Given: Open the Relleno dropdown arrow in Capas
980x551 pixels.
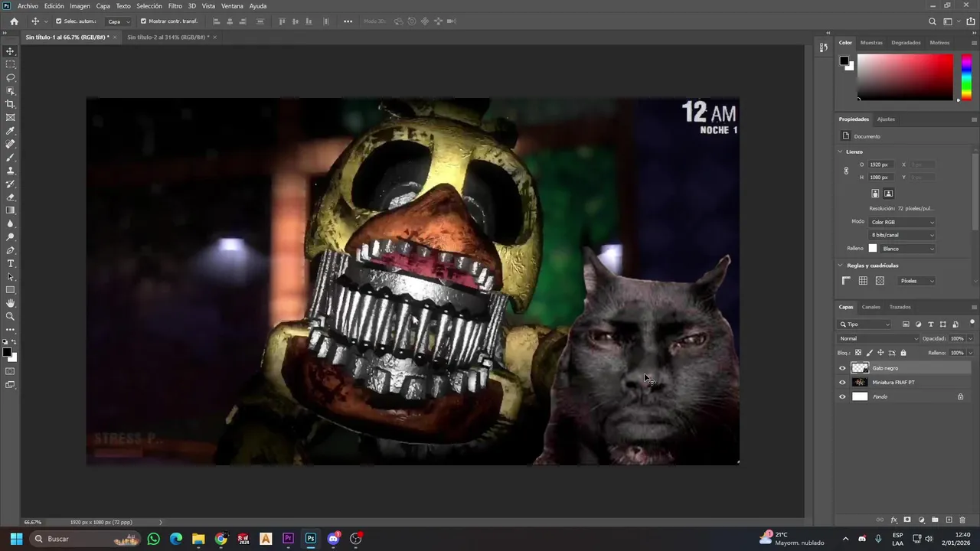Looking at the screenshot, I should point(970,353).
